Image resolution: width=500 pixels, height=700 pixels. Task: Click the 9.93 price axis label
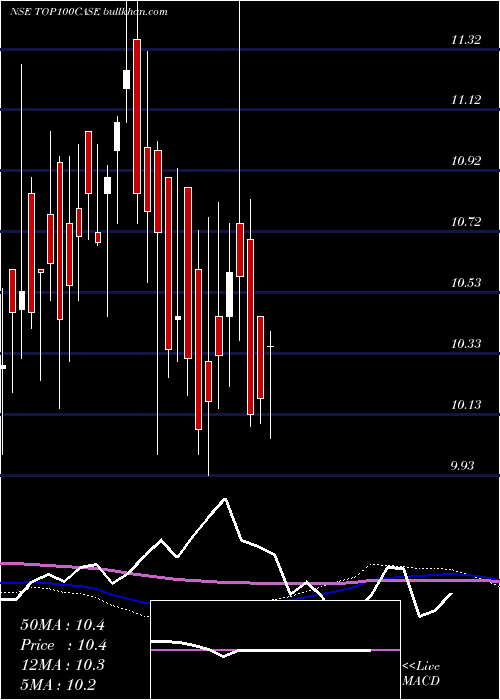pos(462,466)
